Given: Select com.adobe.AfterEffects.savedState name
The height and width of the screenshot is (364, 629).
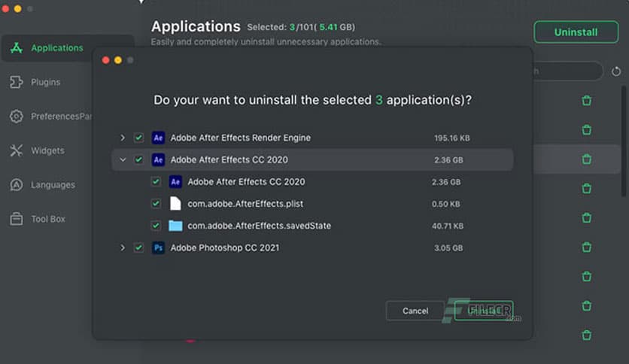Looking at the screenshot, I should point(259,226).
